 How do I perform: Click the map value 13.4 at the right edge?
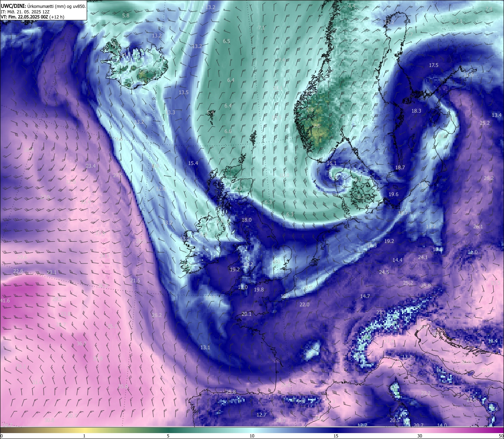point(497,115)
